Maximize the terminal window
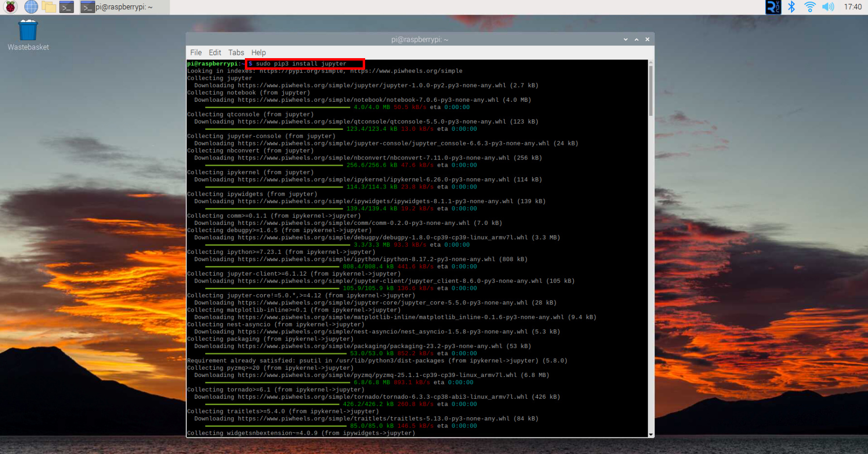 pyautogui.click(x=636, y=39)
